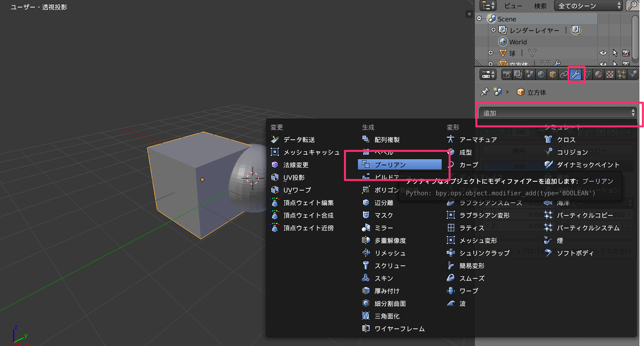Toggle restrict-select arrow for 球
The width and height of the screenshot is (644, 346).
[x=615, y=53]
